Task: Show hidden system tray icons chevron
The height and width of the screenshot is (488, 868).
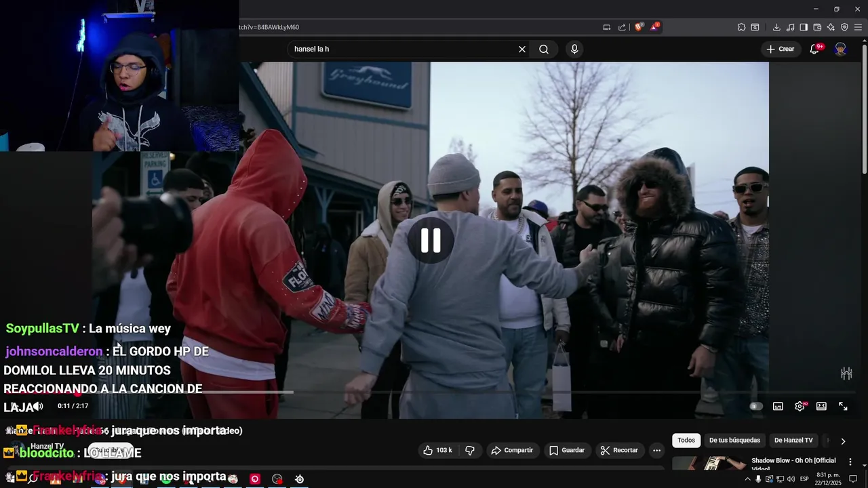Action: pos(748,479)
